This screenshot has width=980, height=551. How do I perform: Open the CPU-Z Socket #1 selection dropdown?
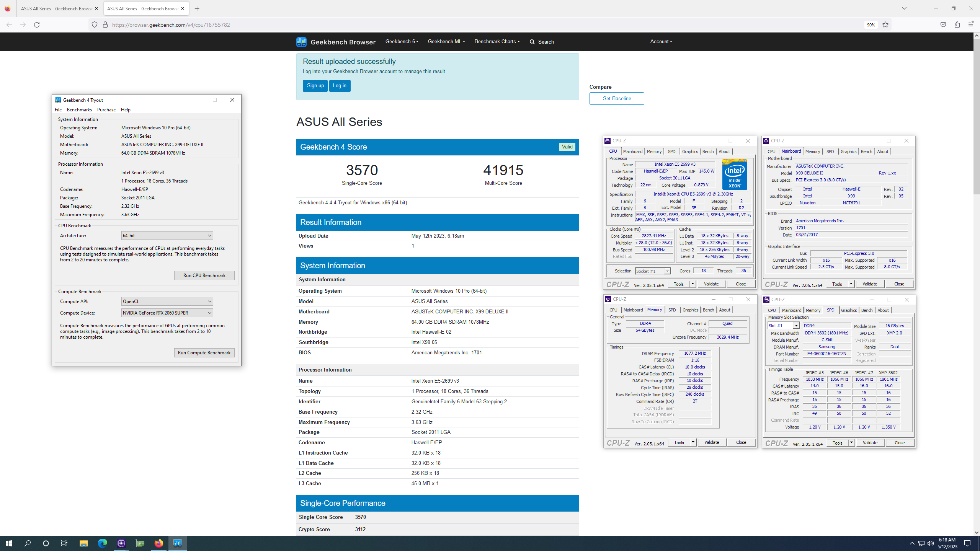(x=653, y=271)
